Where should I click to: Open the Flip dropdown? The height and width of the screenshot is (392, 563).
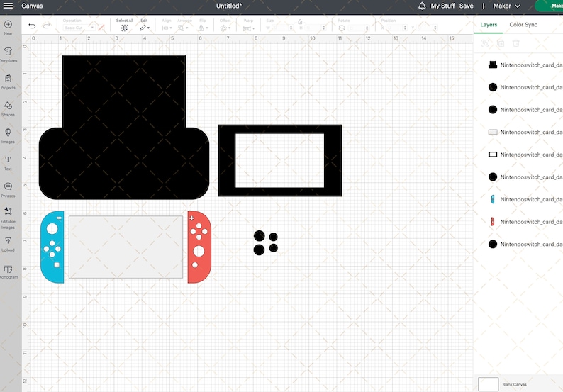pos(203,28)
